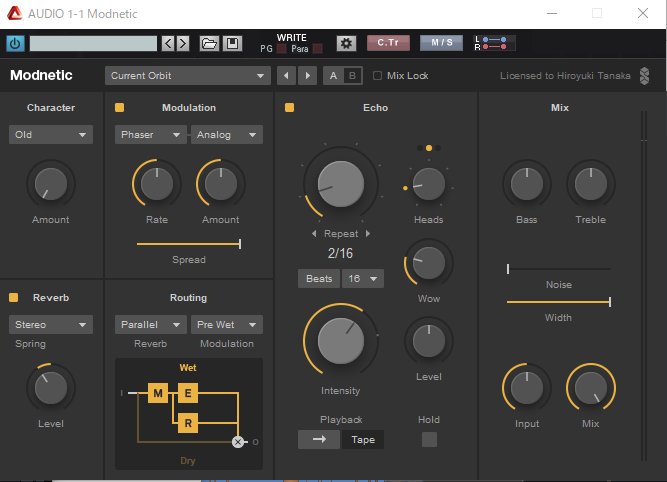Click the E block in routing diagram
Screen dimensions: 667x482
pyautogui.click(x=188, y=393)
